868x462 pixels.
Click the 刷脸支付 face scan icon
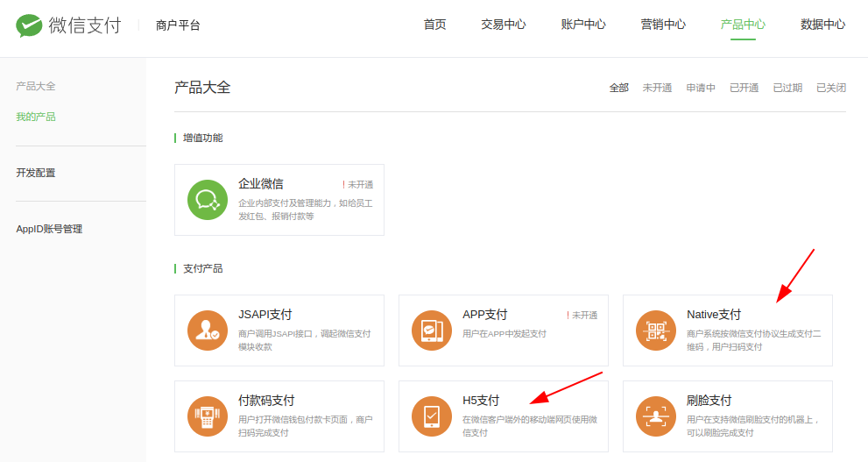tap(656, 416)
